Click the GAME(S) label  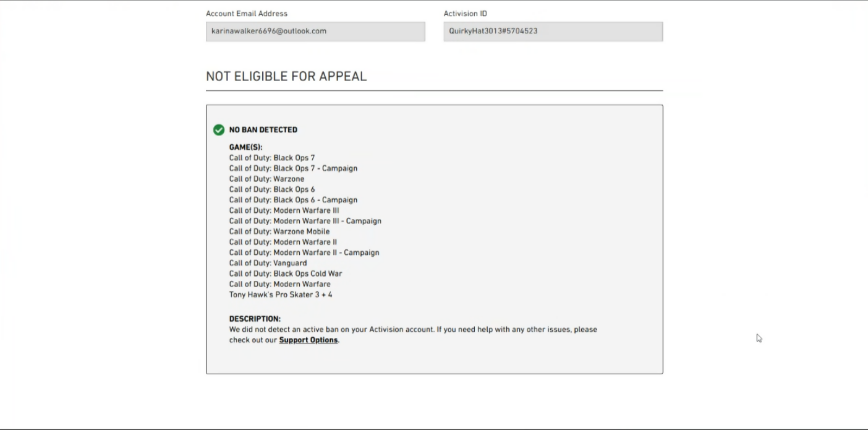coord(245,147)
